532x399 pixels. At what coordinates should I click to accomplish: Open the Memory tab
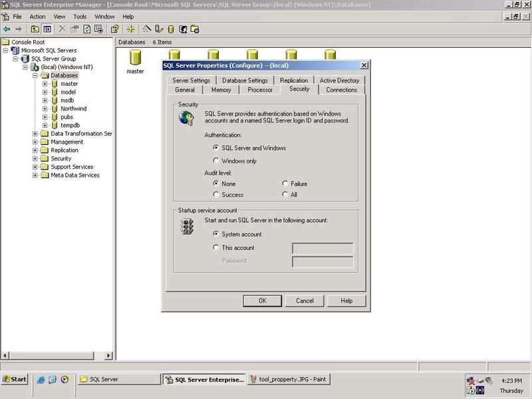[x=221, y=90]
